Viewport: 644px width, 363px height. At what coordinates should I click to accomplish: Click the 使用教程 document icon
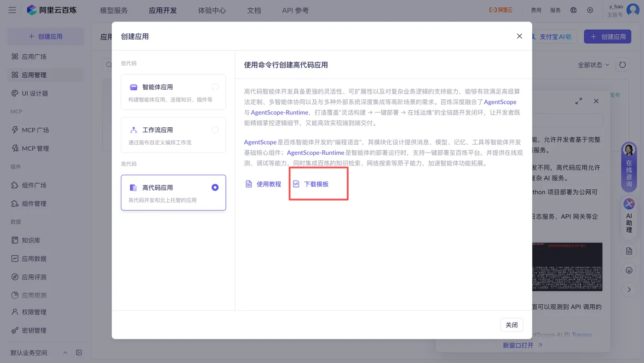(249, 184)
